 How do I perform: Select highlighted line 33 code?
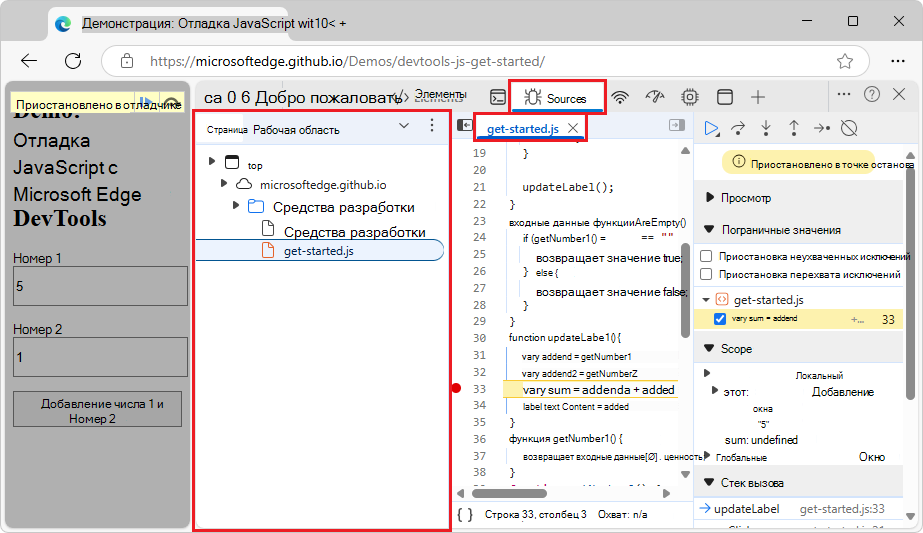tap(598, 390)
